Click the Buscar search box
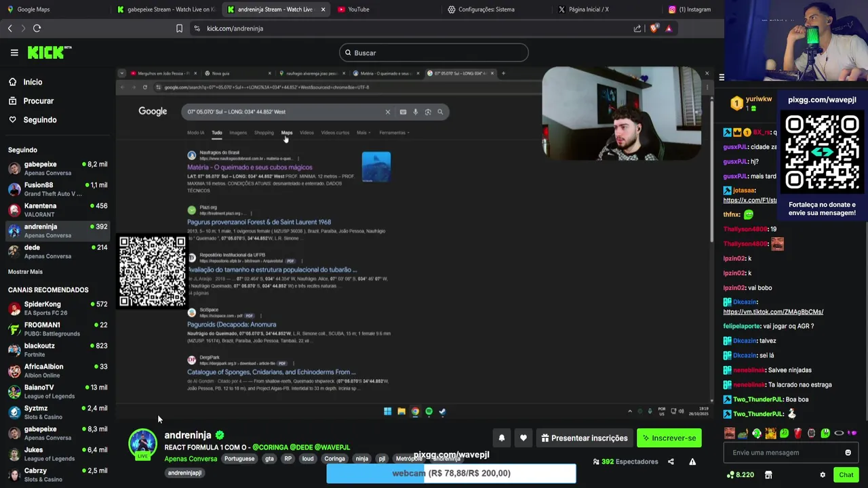The height and width of the screenshot is (488, 868). [433, 53]
